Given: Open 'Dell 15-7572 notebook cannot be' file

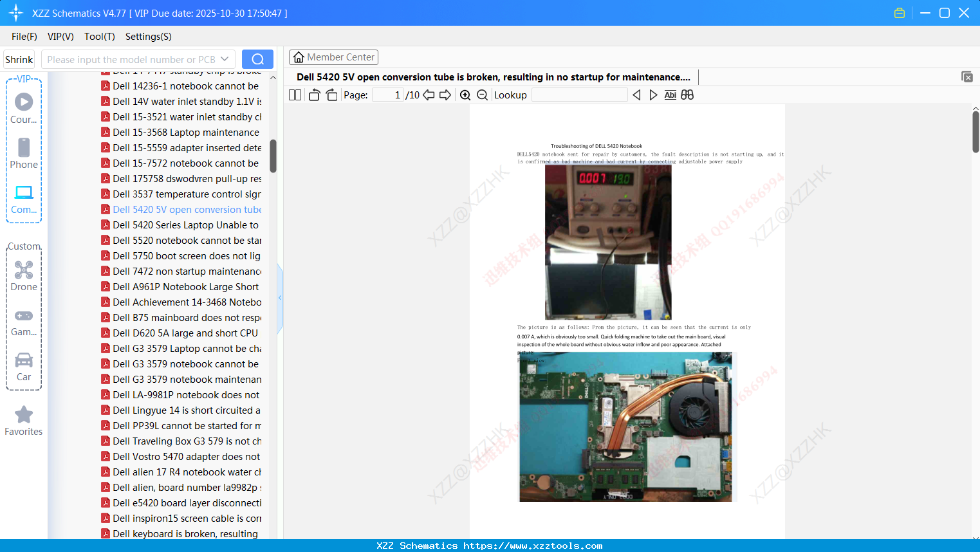Looking at the screenshot, I should 181,163.
